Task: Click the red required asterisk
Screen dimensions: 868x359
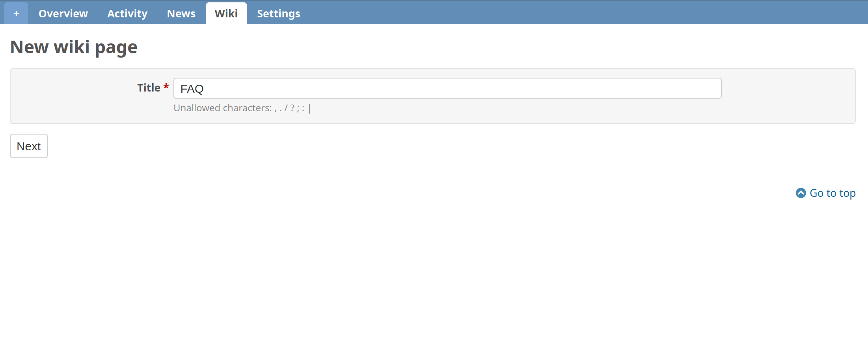Action: coord(166,87)
